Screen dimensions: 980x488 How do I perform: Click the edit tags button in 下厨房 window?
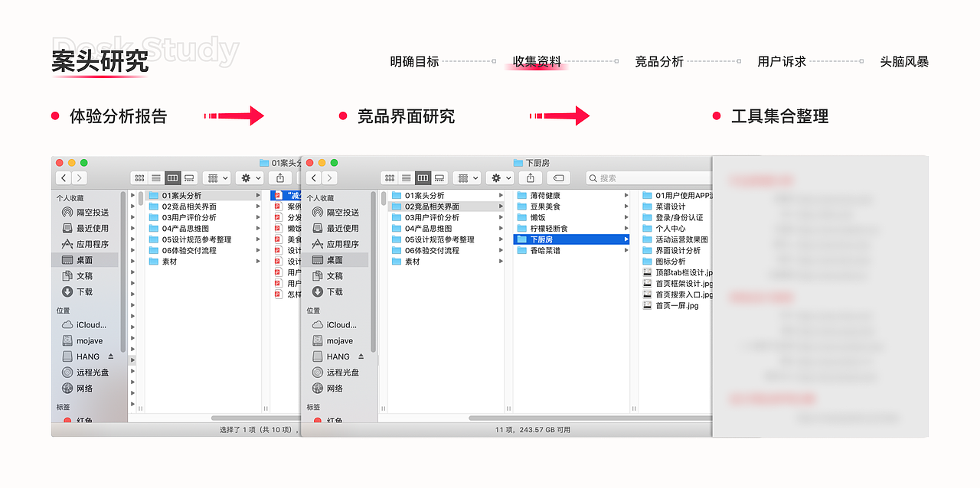(559, 177)
